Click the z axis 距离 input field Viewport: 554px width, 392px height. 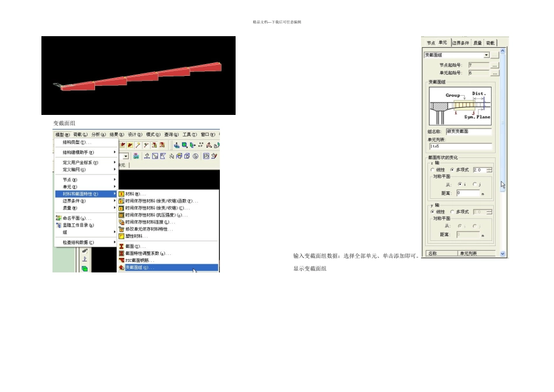tap(468, 193)
